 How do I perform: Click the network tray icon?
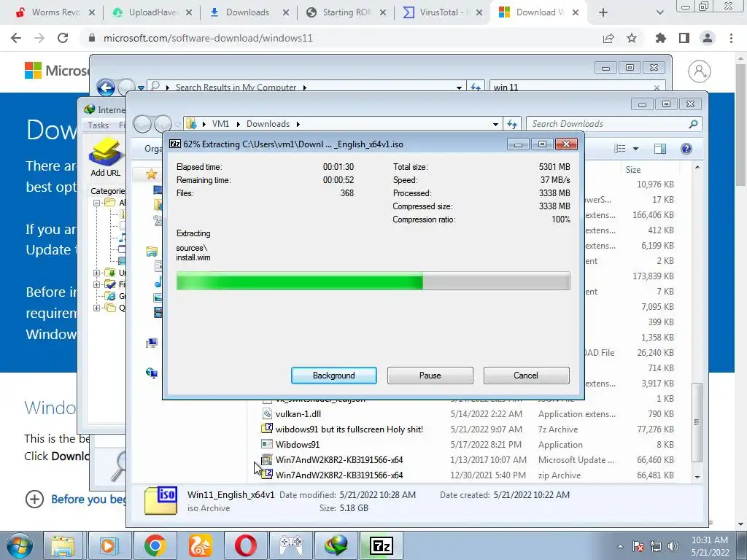pos(656,547)
